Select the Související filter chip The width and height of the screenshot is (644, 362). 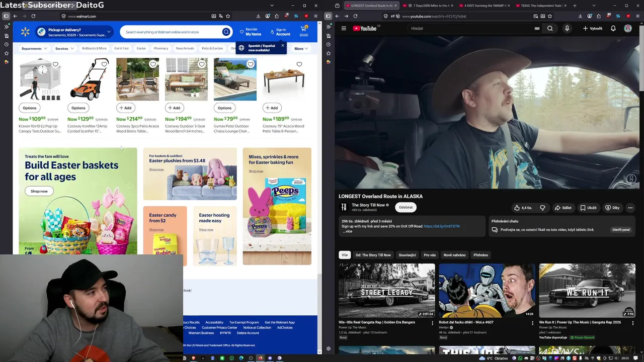pyautogui.click(x=408, y=255)
